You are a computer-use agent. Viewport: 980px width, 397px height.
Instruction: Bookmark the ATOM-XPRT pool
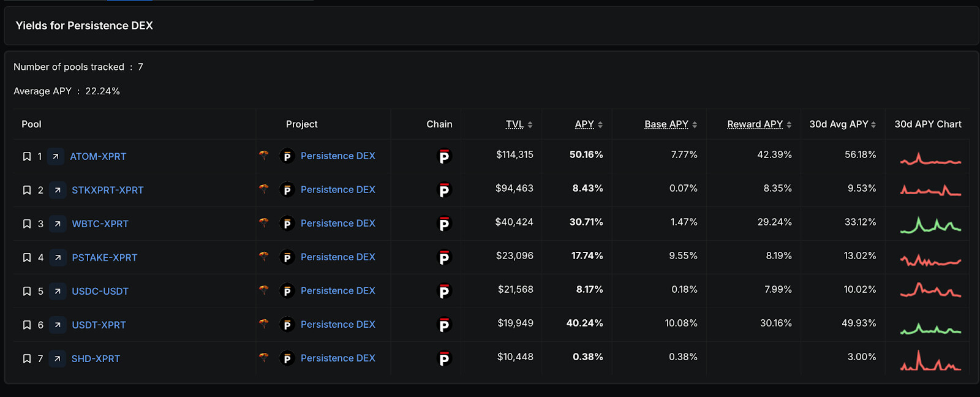point(27,156)
